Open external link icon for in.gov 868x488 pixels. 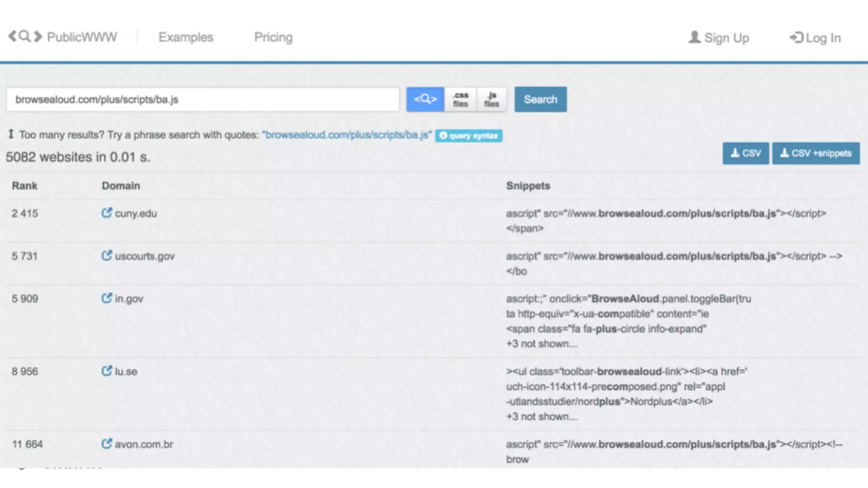tap(107, 298)
